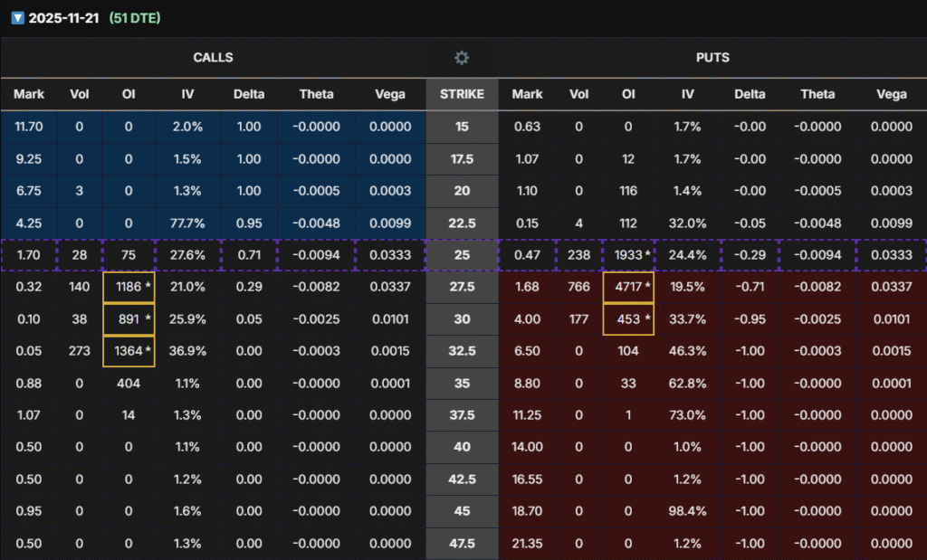Sort puts by OI column header
Viewport: 927px width, 560px height.
628,94
